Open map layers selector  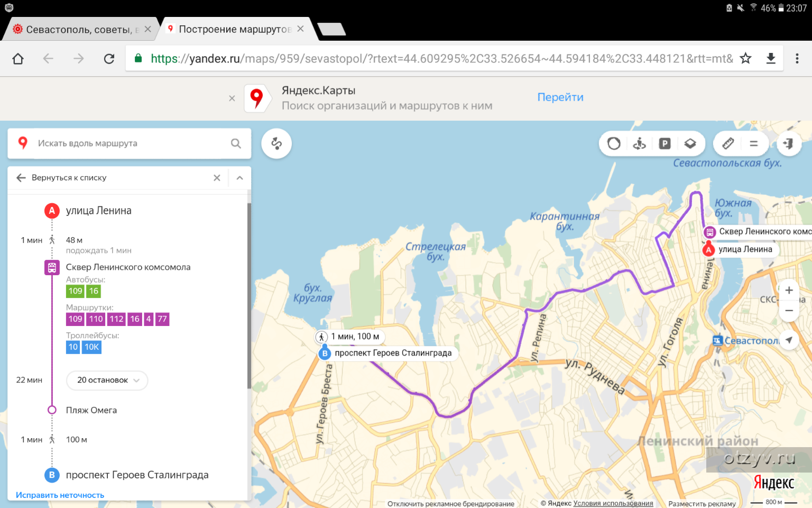click(x=690, y=143)
